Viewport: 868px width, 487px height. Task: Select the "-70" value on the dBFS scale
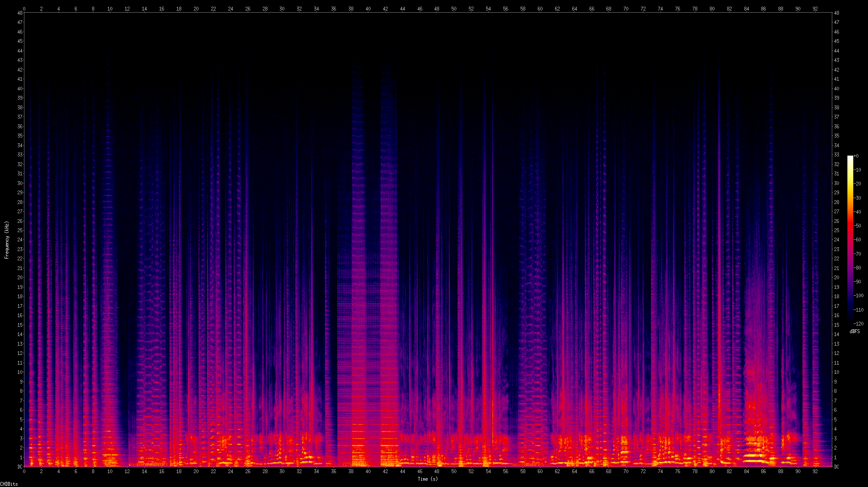point(857,254)
